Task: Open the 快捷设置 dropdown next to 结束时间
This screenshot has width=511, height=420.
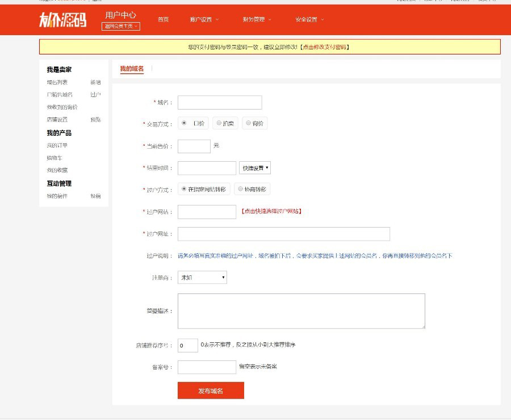Action: pyautogui.click(x=255, y=168)
